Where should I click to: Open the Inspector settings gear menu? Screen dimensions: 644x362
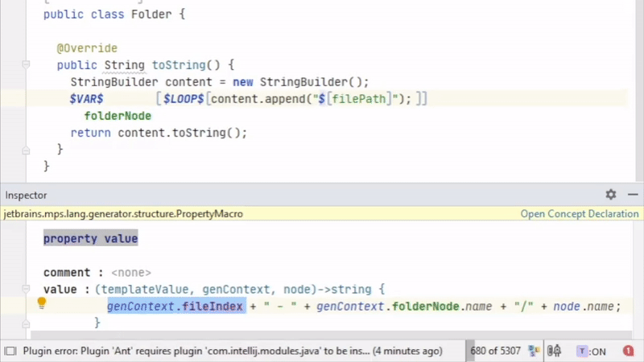pyautogui.click(x=611, y=195)
